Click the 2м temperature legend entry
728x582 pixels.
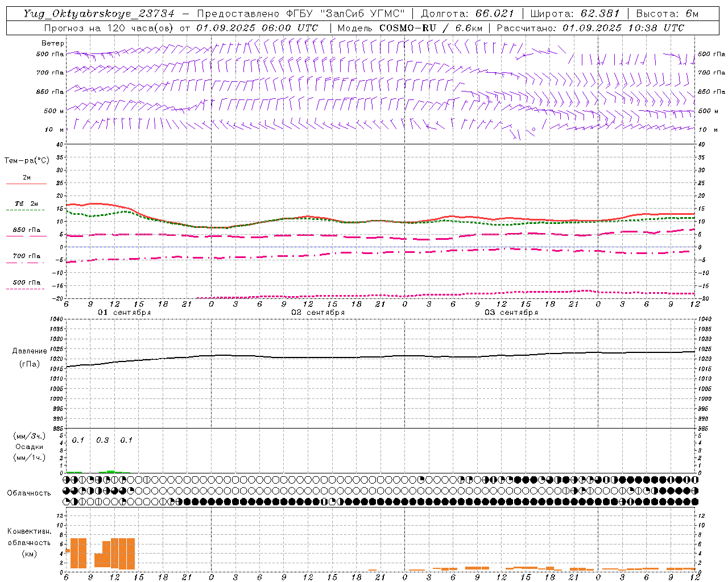27,178
